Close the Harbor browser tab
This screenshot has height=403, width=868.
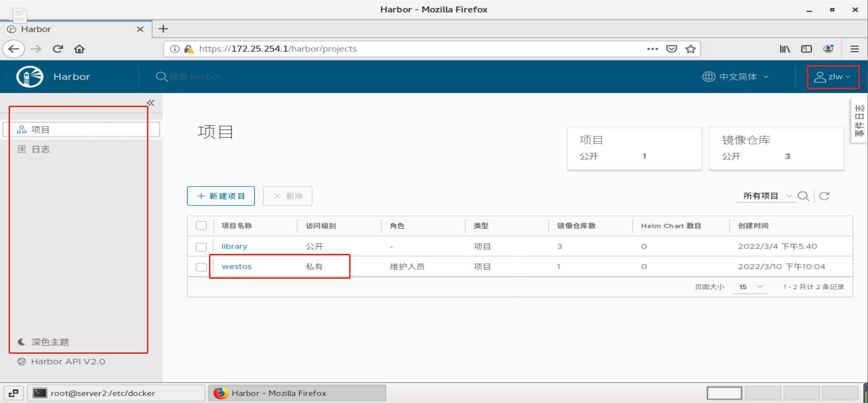140,29
